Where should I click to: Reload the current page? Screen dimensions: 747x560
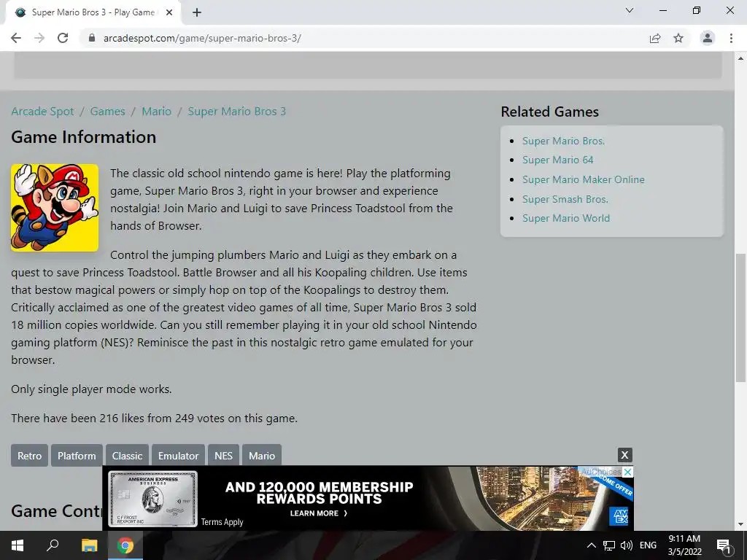(x=63, y=38)
